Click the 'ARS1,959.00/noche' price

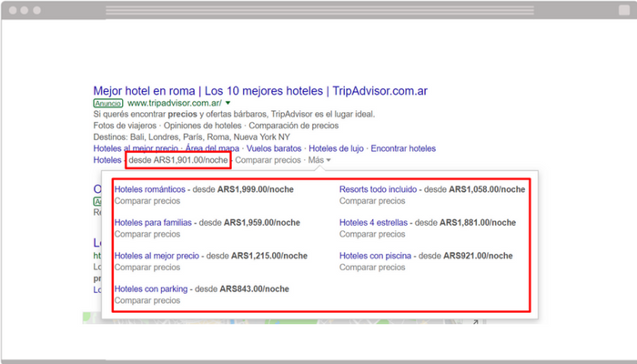point(262,223)
